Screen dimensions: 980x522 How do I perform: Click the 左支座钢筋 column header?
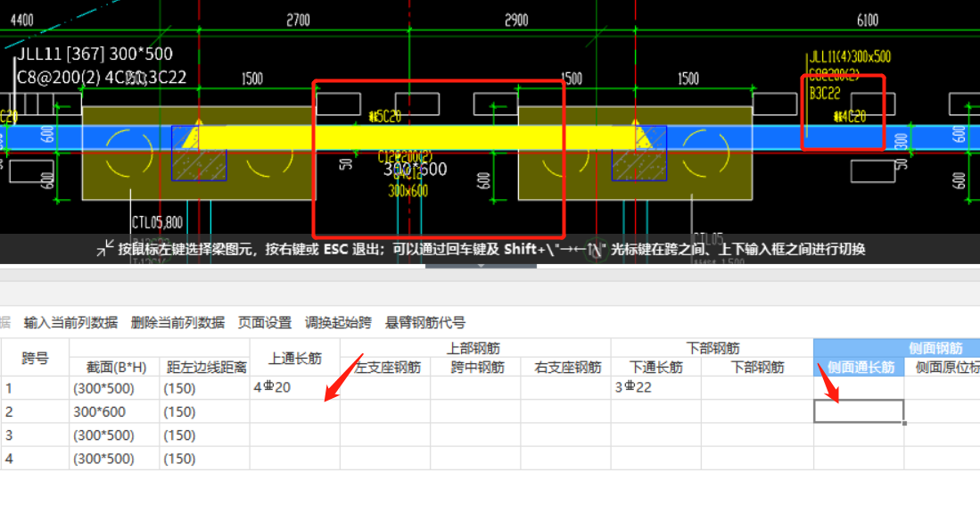point(385,367)
